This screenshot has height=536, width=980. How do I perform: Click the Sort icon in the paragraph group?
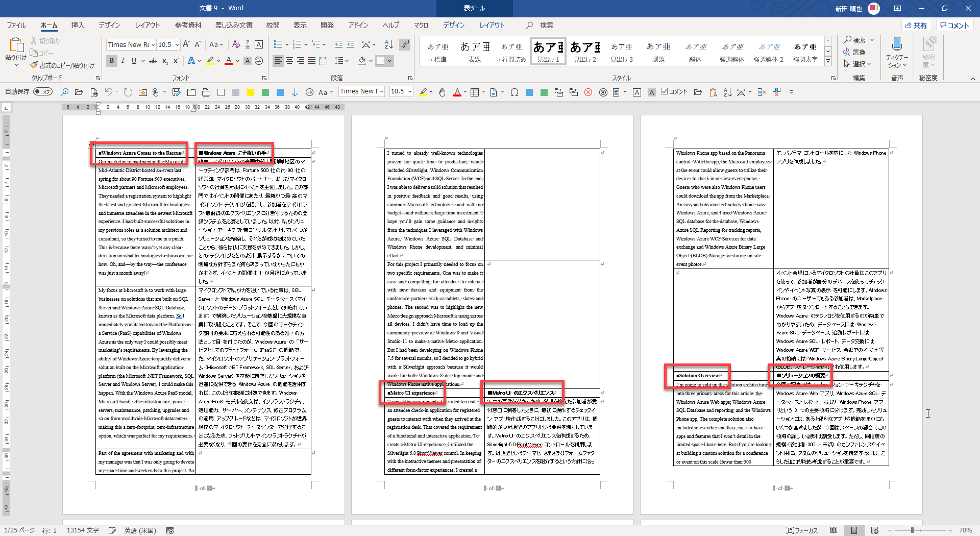(x=388, y=44)
